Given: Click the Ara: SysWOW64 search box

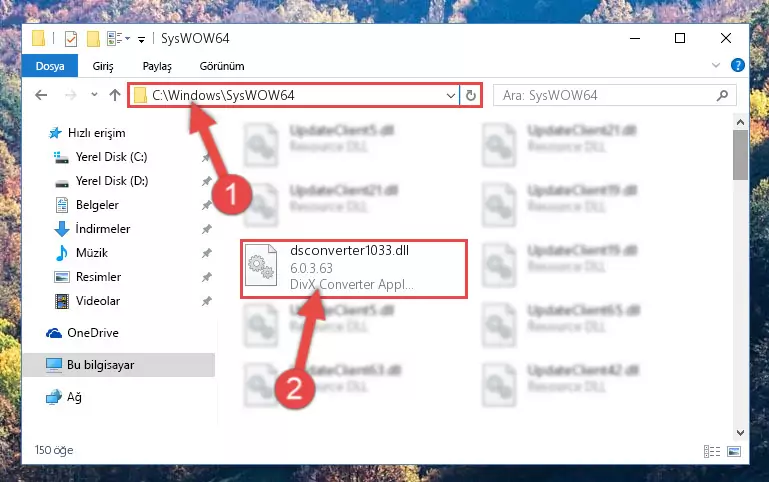Looking at the screenshot, I should click(x=614, y=95).
